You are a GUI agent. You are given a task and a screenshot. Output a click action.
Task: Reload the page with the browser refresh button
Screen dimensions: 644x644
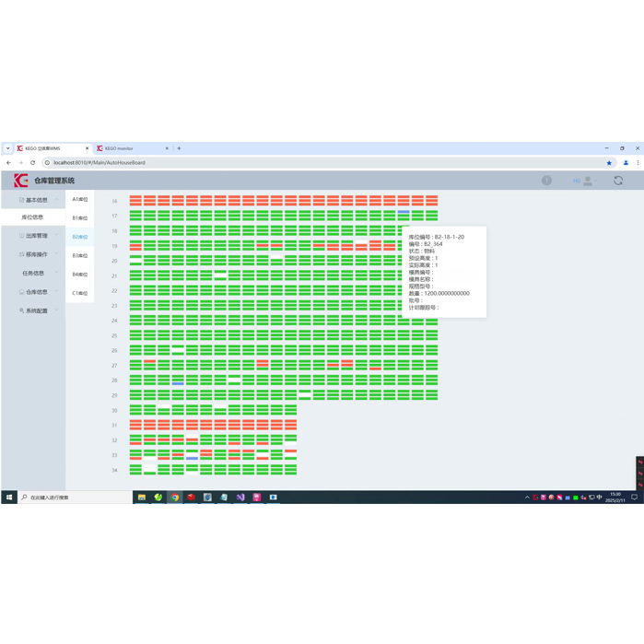[x=33, y=163]
